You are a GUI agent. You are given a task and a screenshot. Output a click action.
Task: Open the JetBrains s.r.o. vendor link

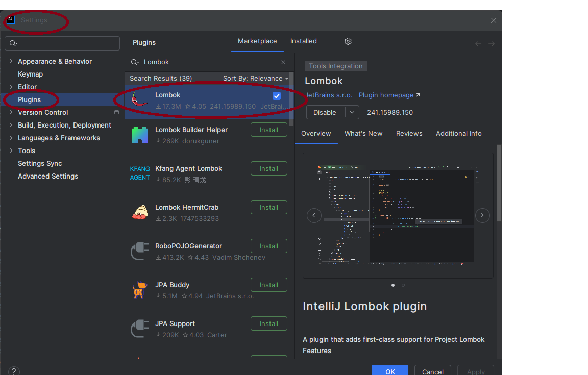click(x=329, y=95)
